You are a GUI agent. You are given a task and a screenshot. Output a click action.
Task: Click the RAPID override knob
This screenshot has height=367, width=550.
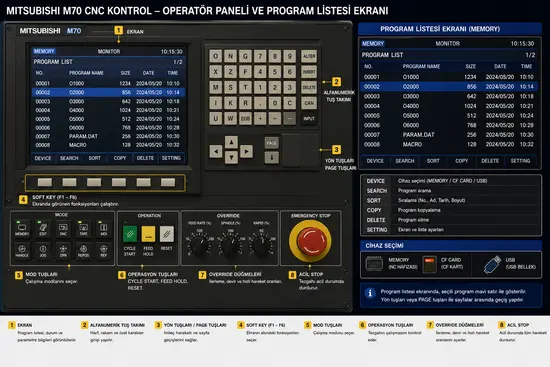pos(261,244)
